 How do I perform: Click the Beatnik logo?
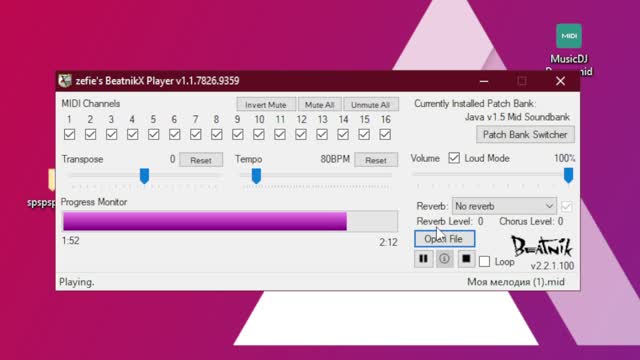point(542,247)
